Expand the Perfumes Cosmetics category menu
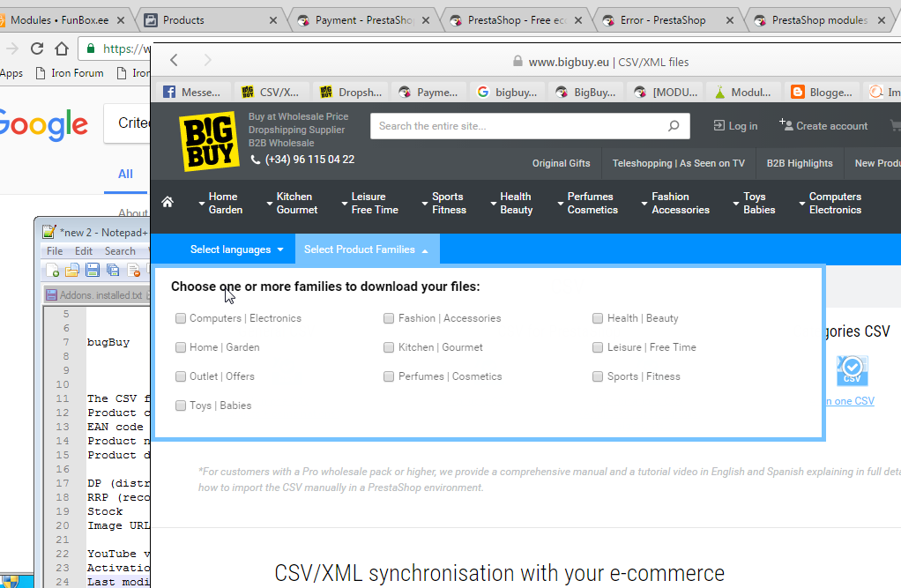Viewport: 901px width, 588px height. click(588, 204)
